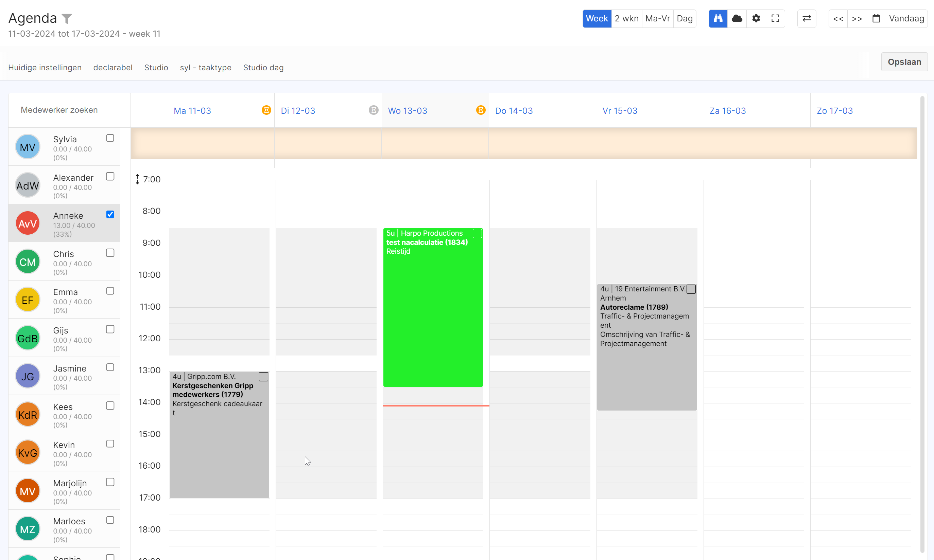Image resolution: width=934 pixels, height=560 pixels.
Task: Select the syl - taaktype preset
Action: tap(205, 68)
